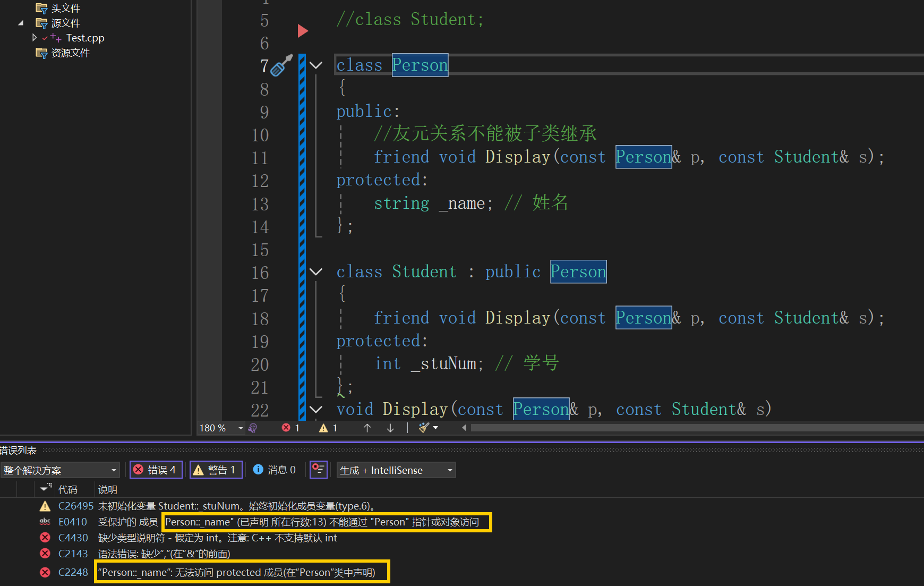Viewport: 924px width, 586px height.
Task: Click the highlighted Person in class declaration line 7
Action: (x=420, y=65)
